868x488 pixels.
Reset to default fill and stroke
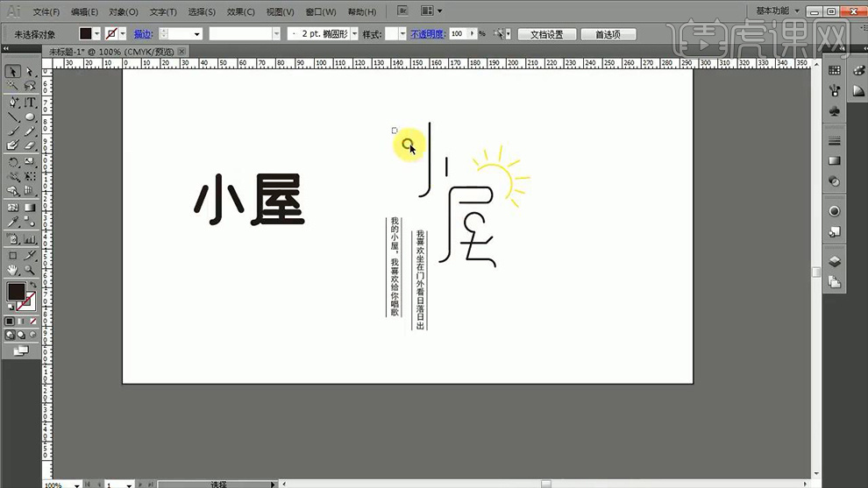[x=11, y=307]
